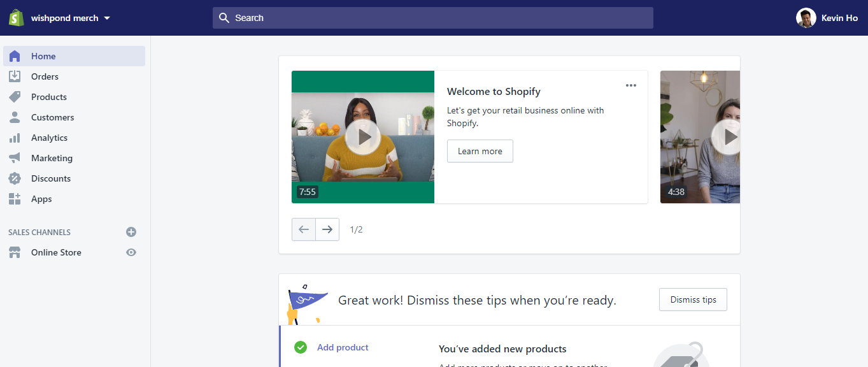
Task: Click the search magnifier icon
Action: 224,18
